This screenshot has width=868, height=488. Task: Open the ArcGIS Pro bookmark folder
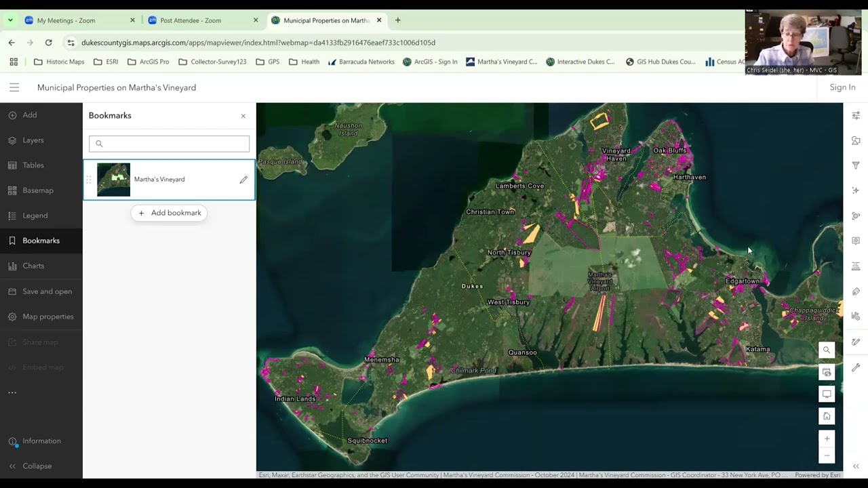[149, 62]
